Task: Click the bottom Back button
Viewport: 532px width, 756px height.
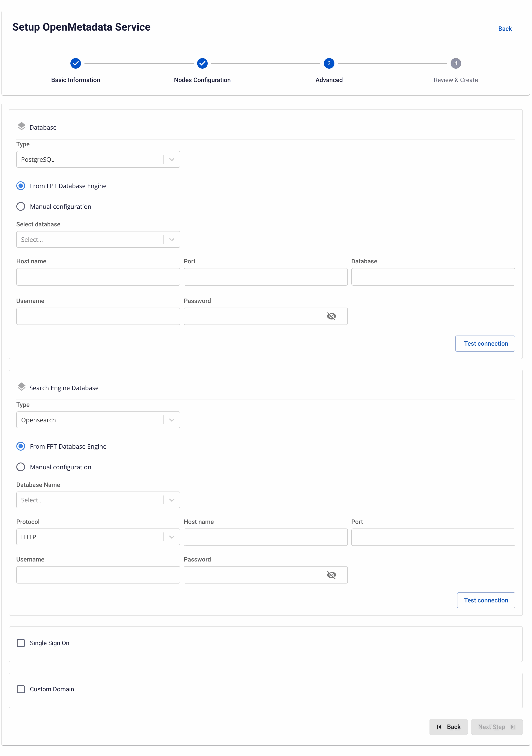Action: click(448, 727)
